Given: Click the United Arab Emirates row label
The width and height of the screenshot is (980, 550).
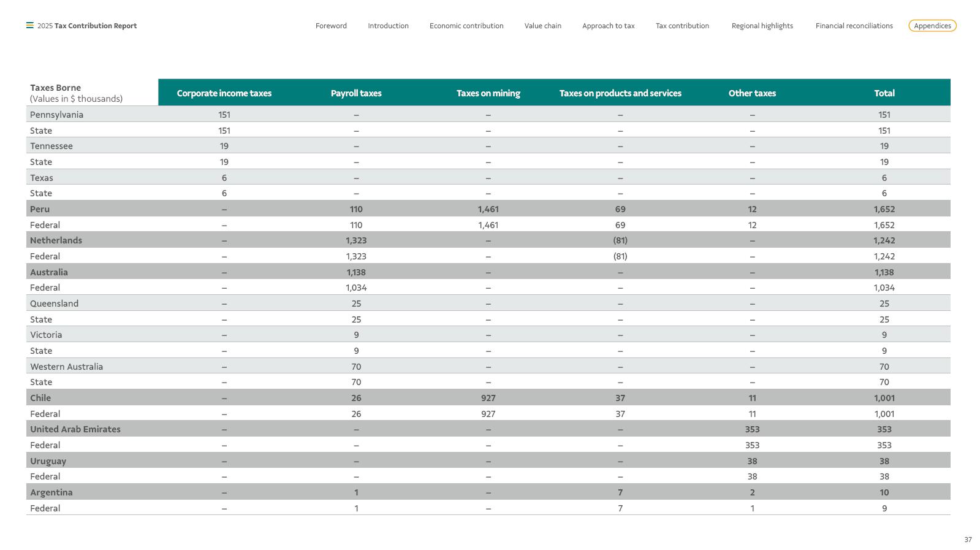Looking at the screenshot, I should 75,429.
